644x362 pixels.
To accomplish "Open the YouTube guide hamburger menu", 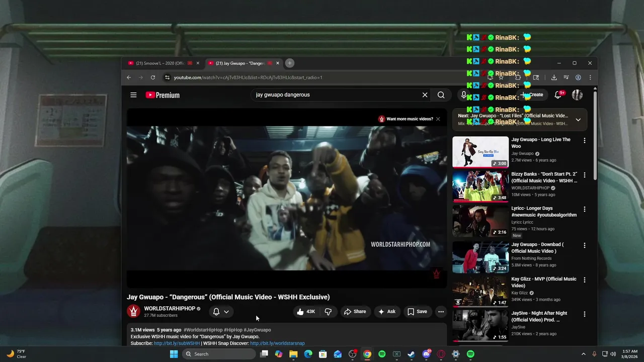I will point(133,95).
